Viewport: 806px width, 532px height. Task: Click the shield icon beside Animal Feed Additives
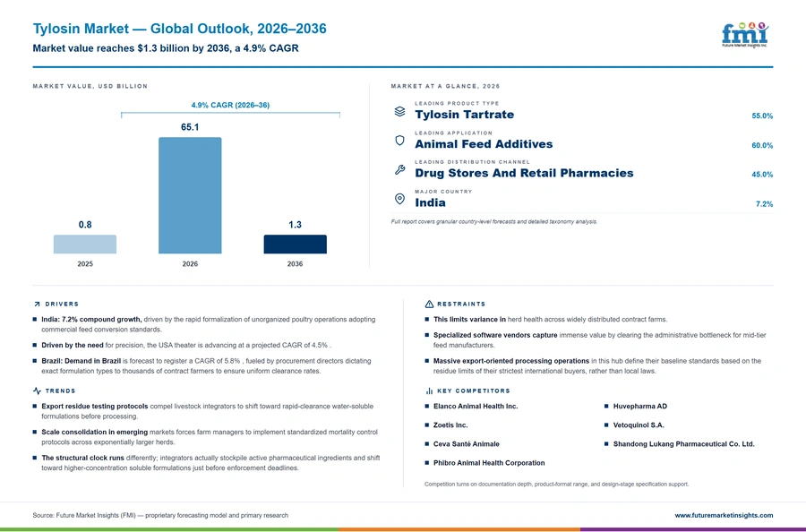point(399,141)
